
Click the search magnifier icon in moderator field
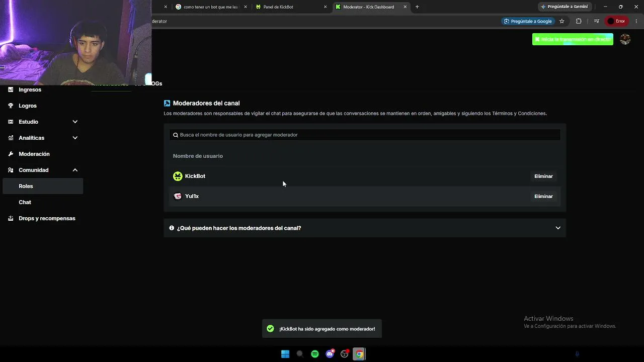click(x=176, y=135)
